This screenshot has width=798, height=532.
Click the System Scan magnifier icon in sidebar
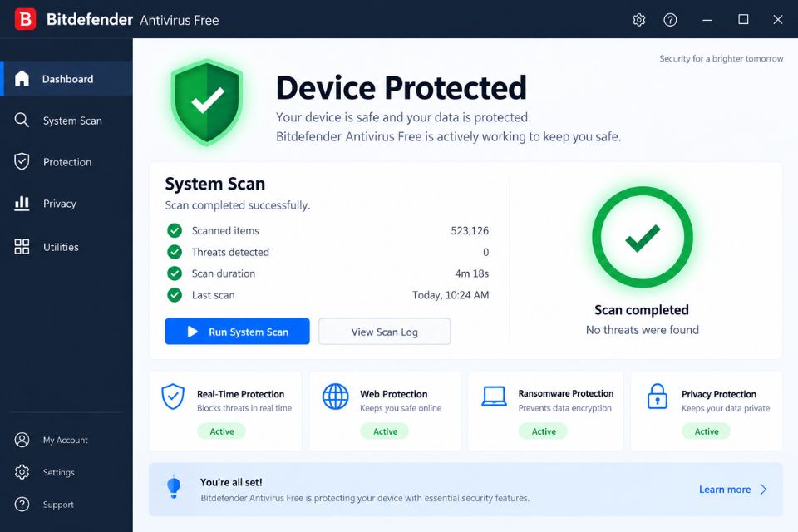22,121
